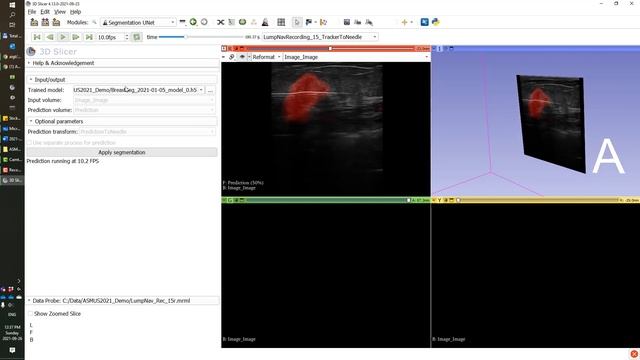Expand the Help & Acknowledgement section
This screenshot has height=360, width=640.
click(x=122, y=63)
